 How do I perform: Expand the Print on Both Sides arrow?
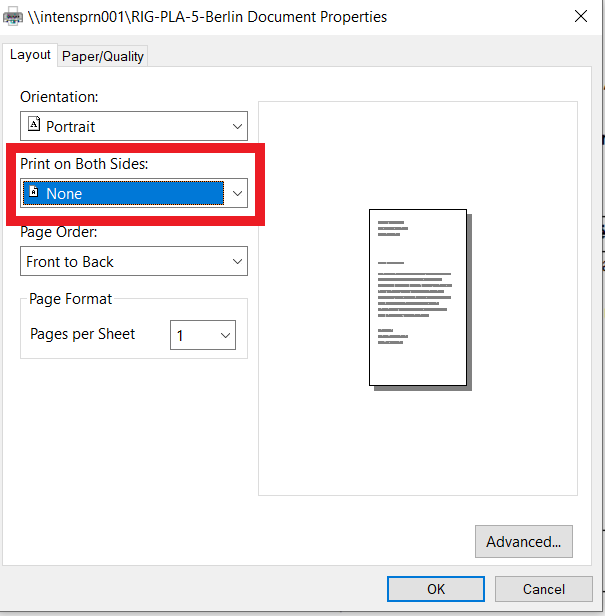pos(237,193)
